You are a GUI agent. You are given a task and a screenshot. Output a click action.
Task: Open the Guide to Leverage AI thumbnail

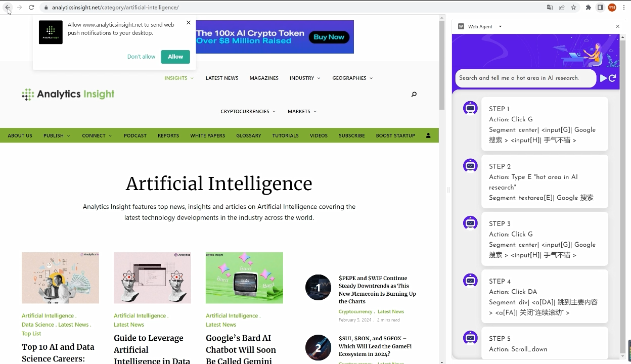click(x=152, y=278)
